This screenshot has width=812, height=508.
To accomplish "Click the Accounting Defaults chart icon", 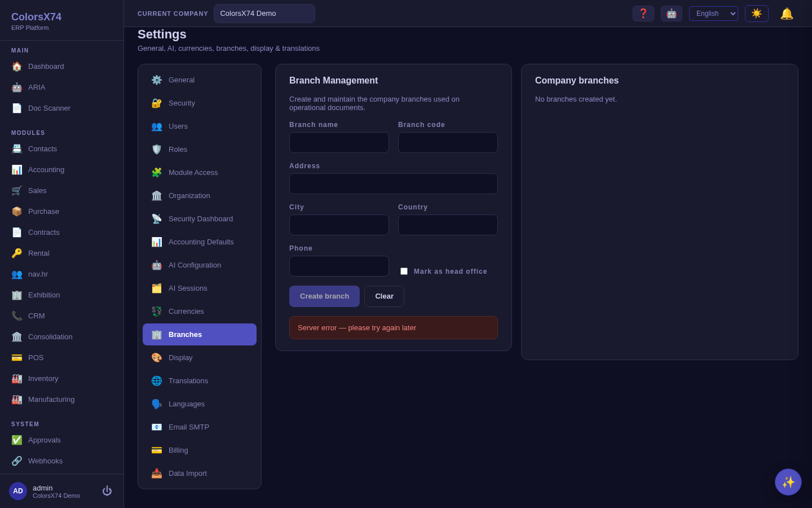I will (x=157, y=242).
